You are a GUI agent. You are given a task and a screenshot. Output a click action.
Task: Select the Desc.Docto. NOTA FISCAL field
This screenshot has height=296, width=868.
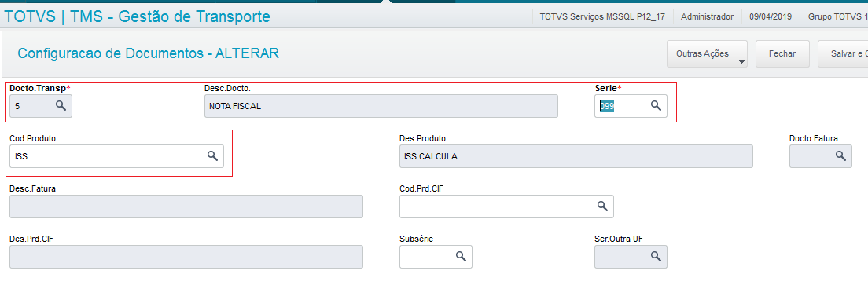(381, 106)
